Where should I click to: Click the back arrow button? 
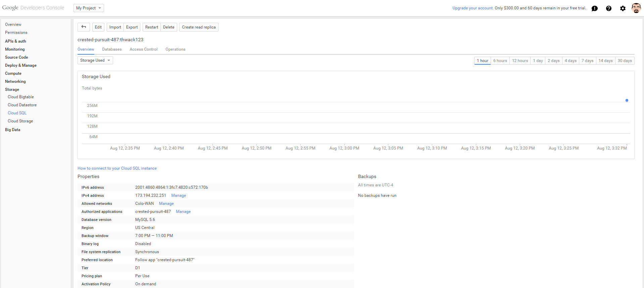click(84, 27)
